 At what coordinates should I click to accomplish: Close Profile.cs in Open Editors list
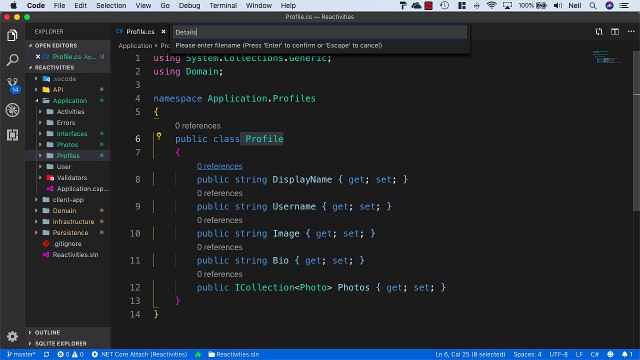[x=38, y=57]
